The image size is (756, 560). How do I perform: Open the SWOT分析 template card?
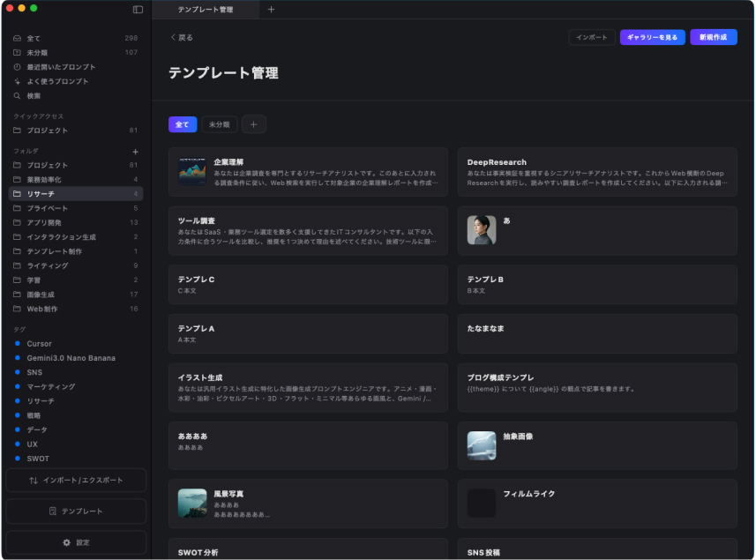(x=308, y=549)
